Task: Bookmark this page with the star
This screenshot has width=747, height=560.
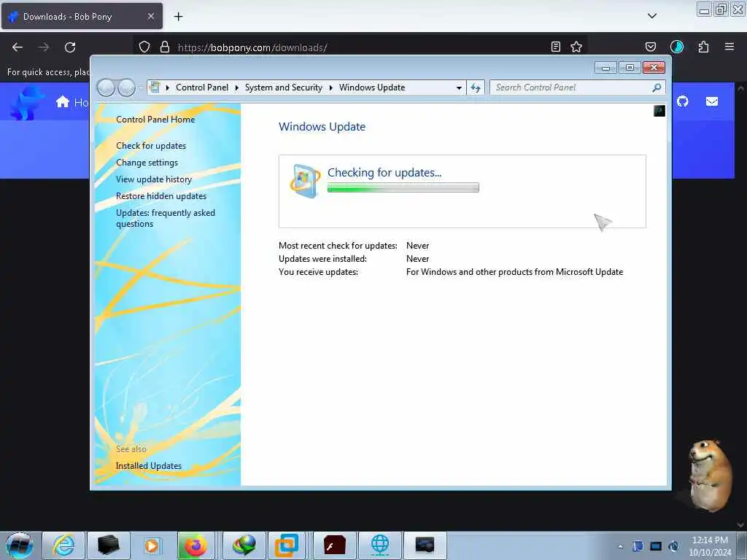Action: coord(576,47)
